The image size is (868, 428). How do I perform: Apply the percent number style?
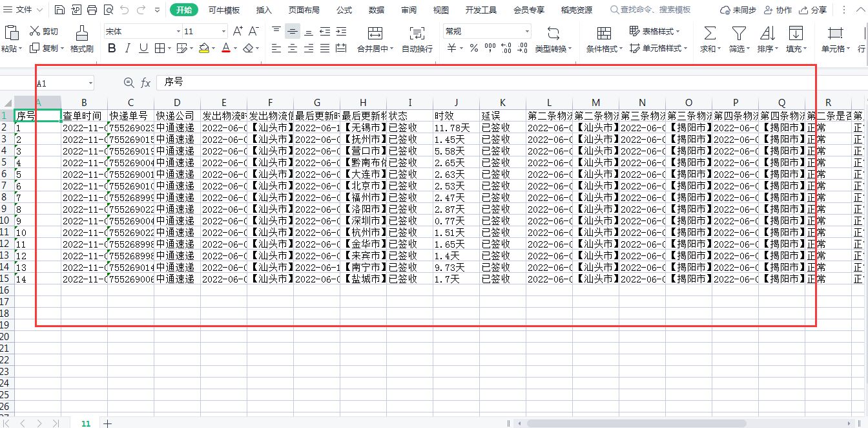[x=474, y=48]
